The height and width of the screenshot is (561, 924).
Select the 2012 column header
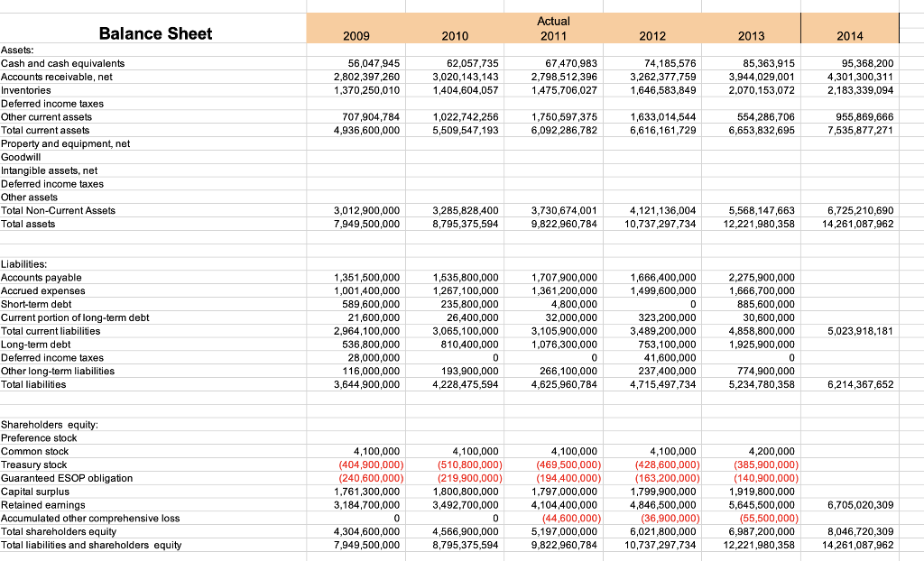pyautogui.click(x=652, y=36)
